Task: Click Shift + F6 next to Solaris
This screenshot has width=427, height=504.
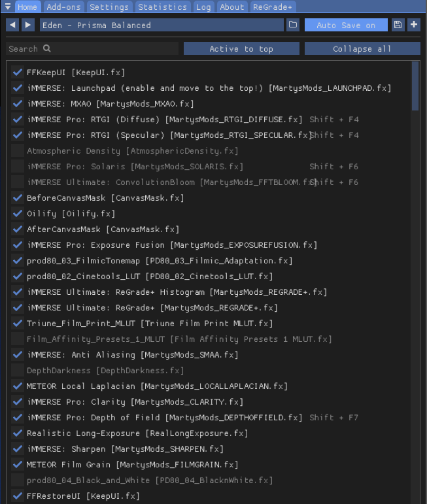Action: 333,167
